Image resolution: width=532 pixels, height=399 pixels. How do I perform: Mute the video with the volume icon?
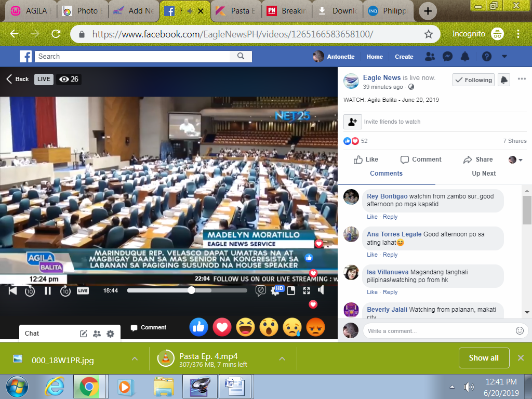pyautogui.click(x=321, y=290)
